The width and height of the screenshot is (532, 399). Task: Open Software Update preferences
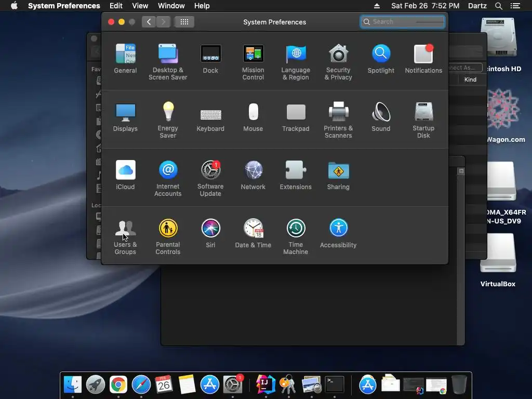[210, 179]
